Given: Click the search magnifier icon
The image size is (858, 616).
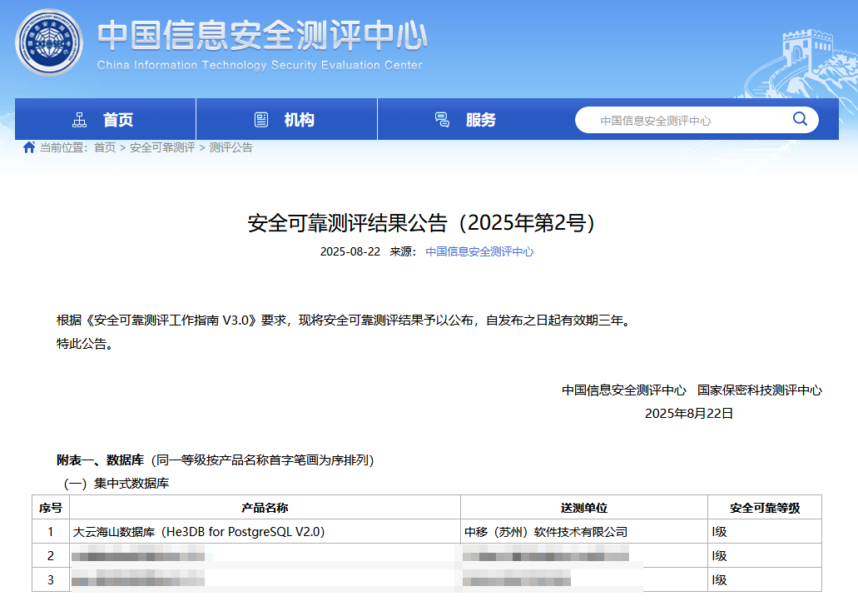Looking at the screenshot, I should point(800,119).
